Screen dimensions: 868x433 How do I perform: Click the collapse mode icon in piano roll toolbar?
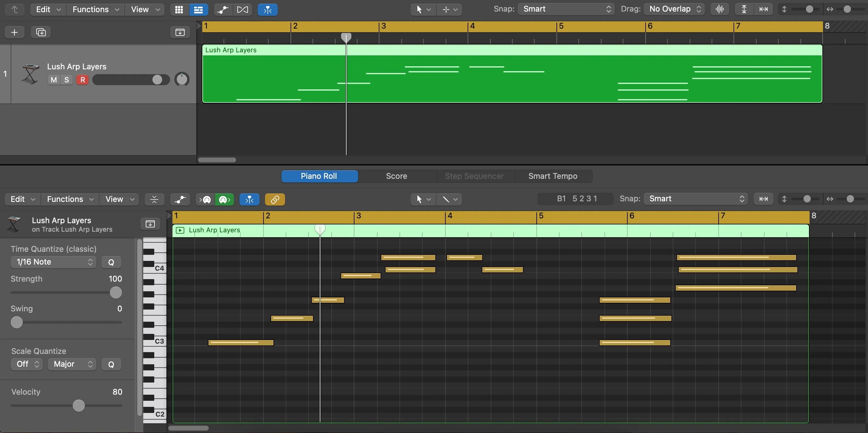[x=154, y=199]
